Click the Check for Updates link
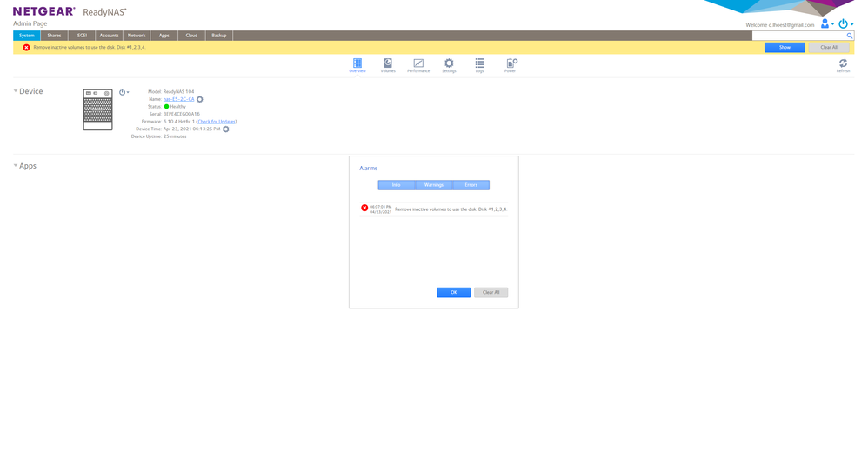The width and height of the screenshot is (868, 464). pos(217,122)
